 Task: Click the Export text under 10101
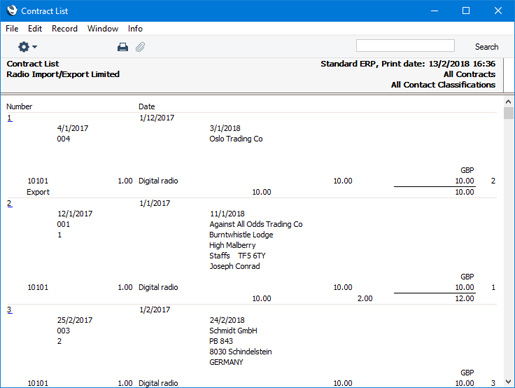[38, 192]
